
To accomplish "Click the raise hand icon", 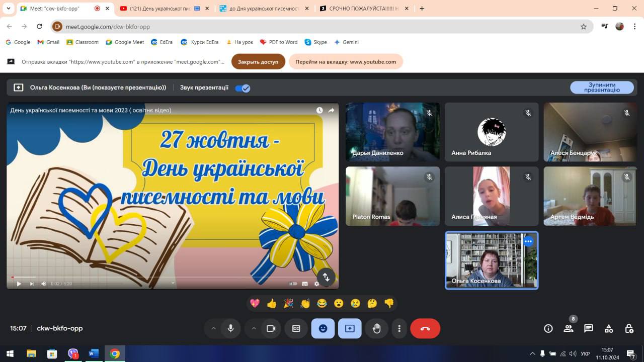I will [x=376, y=328].
